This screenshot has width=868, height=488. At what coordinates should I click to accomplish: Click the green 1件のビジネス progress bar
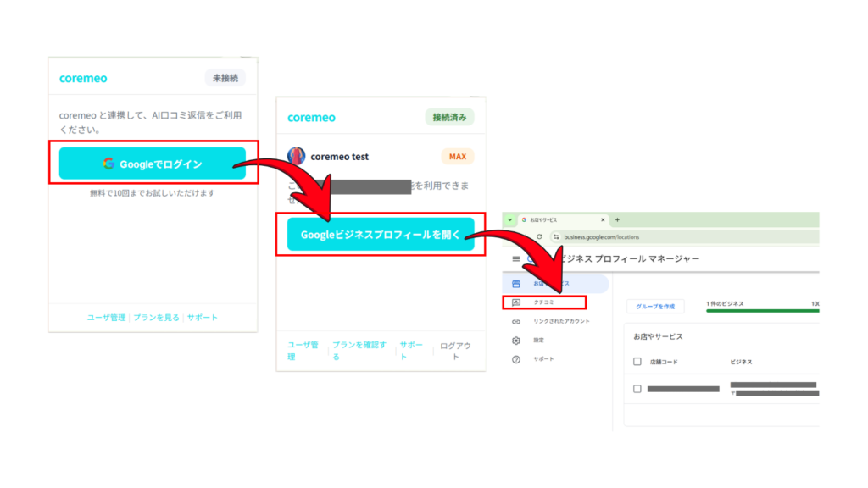pyautogui.click(x=762, y=311)
